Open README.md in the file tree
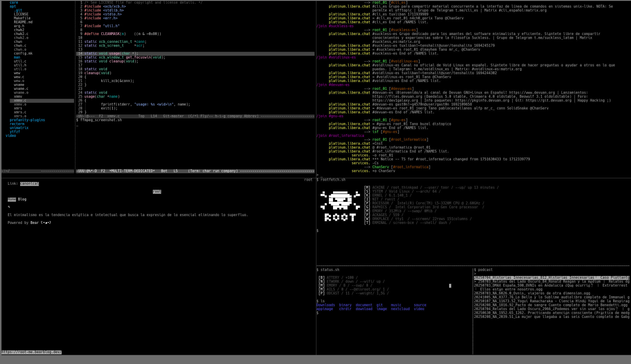Screen dimensions: 631x364 23,22
